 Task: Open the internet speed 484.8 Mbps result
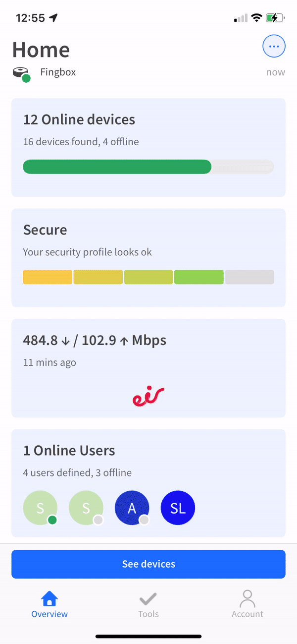coord(95,341)
